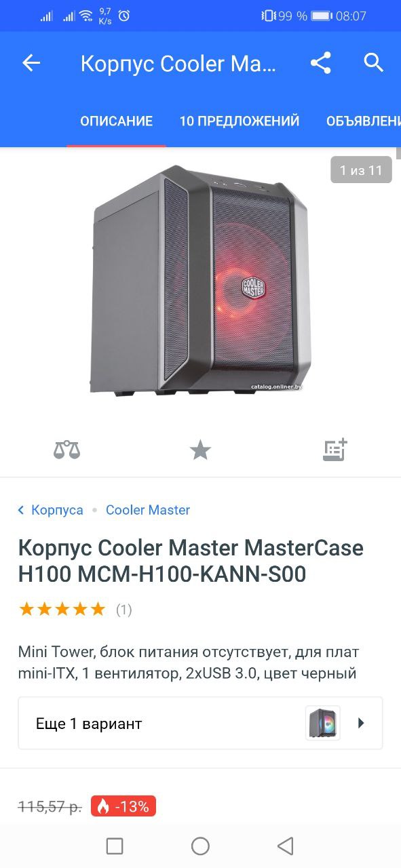This screenshot has width=401, height=868.
Task: Tap Android home circle button
Action: point(200,846)
